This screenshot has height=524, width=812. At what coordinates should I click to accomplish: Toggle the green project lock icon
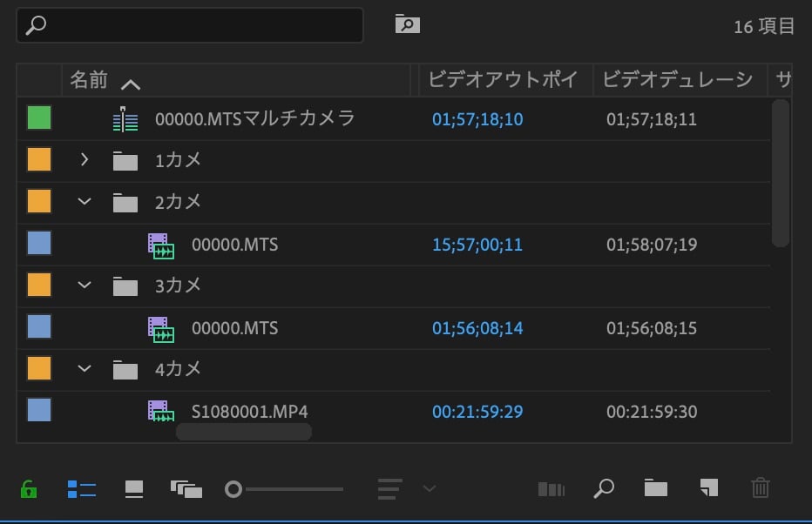(29, 489)
